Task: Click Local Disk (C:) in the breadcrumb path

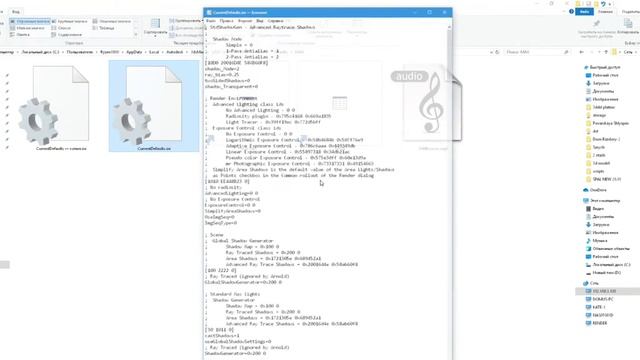Action: click(x=40, y=52)
